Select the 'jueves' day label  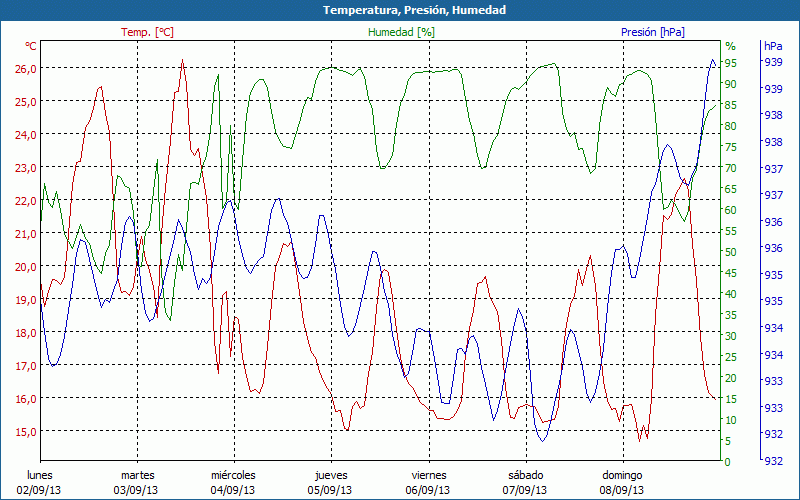point(331,475)
